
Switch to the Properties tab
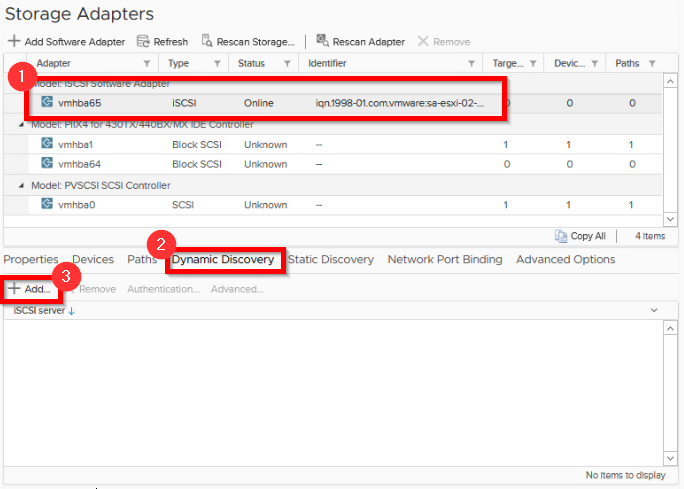[31, 260]
